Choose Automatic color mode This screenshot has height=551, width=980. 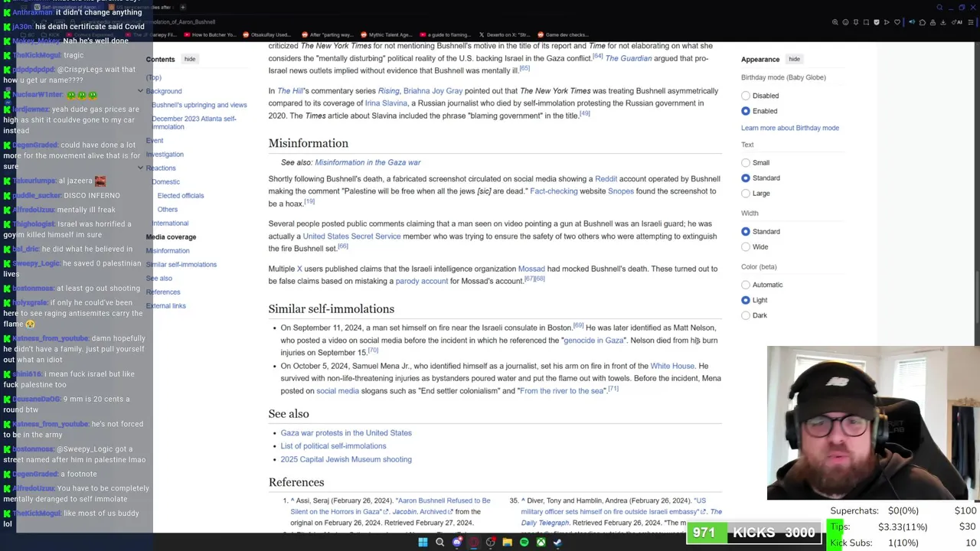pos(746,285)
